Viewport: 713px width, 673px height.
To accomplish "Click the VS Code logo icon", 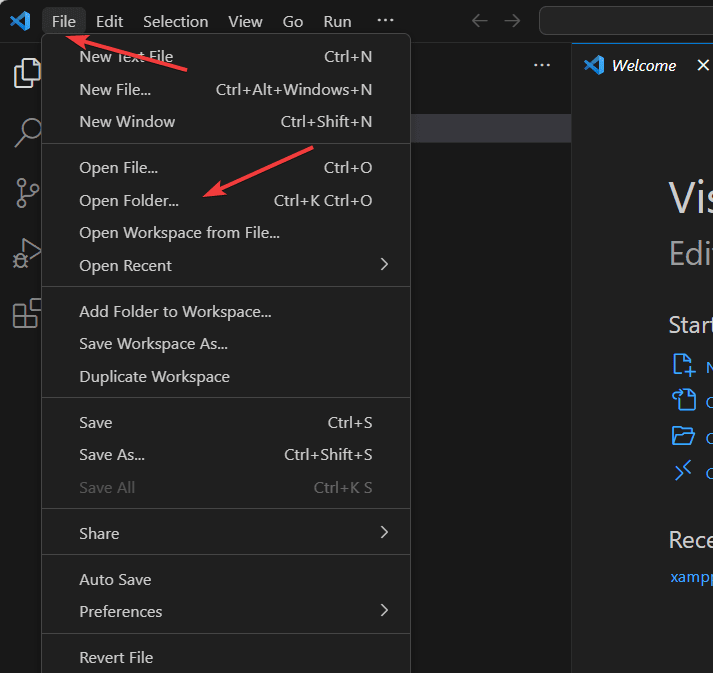I will (20, 21).
